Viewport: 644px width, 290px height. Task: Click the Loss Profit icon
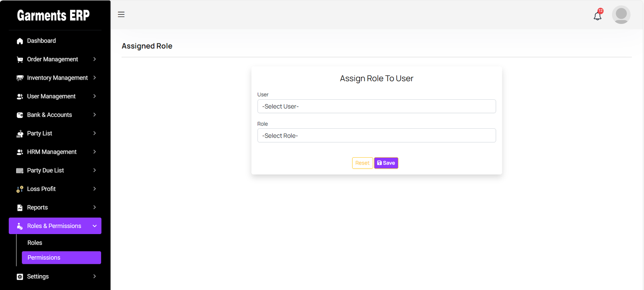(x=20, y=189)
